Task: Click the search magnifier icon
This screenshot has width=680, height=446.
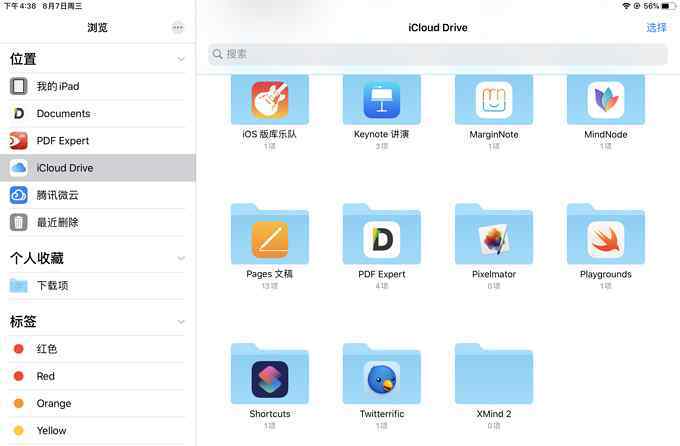Action: (x=218, y=54)
